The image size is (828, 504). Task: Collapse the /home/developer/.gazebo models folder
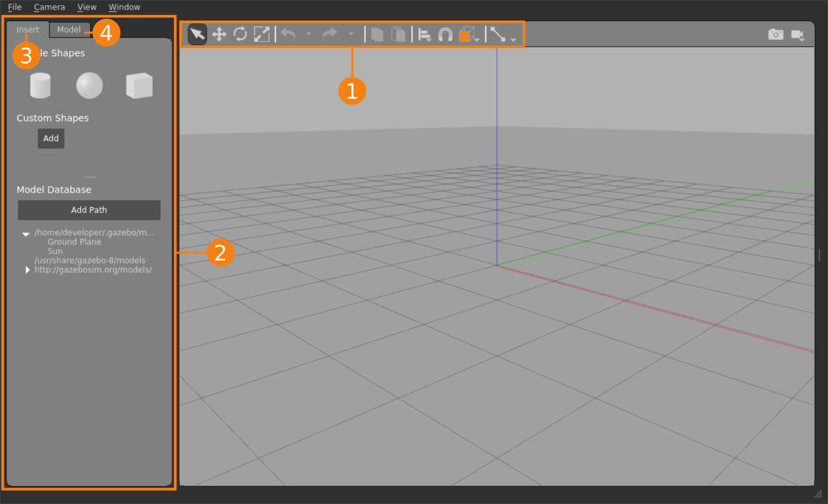pyautogui.click(x=25, y=234)
